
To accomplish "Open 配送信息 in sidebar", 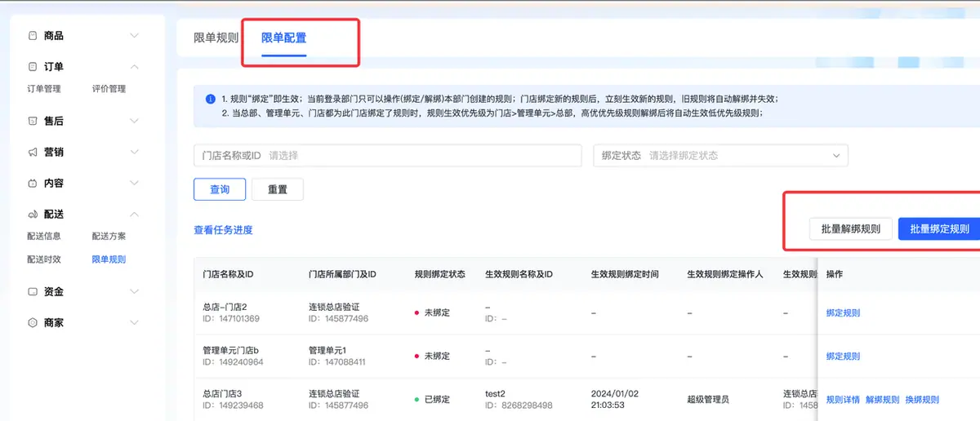I will pos(43,237).
